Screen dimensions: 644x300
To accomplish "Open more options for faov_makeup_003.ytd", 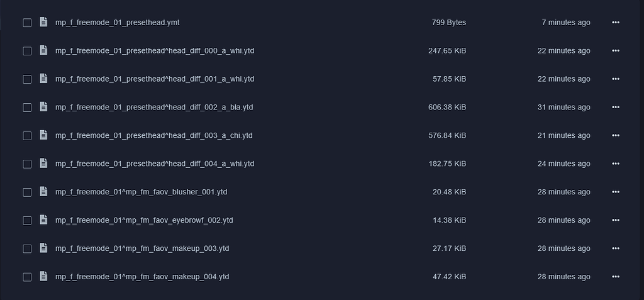I will (x=615, y=248).
